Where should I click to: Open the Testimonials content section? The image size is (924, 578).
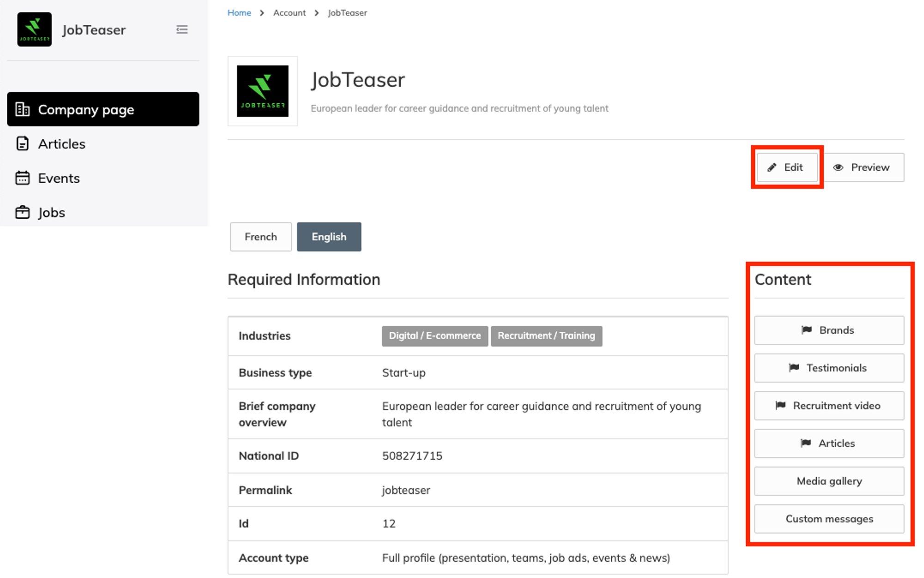click(x=829, y=368)
